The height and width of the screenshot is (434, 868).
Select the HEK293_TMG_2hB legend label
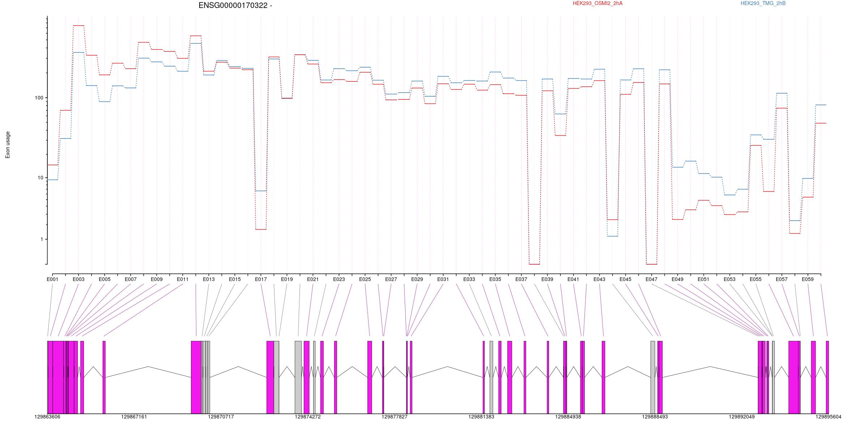763,3
